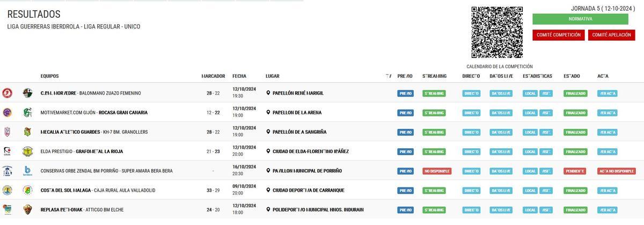Open the map pin for Ciudad Deportiva de Carranque
The image size is (644, 225).
point(268,190)
